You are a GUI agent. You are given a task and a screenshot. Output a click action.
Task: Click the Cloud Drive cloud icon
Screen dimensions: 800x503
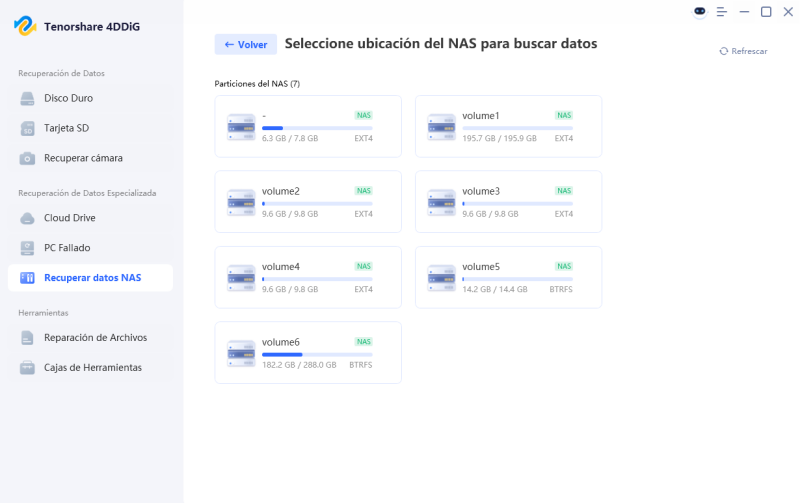point(28,218)
